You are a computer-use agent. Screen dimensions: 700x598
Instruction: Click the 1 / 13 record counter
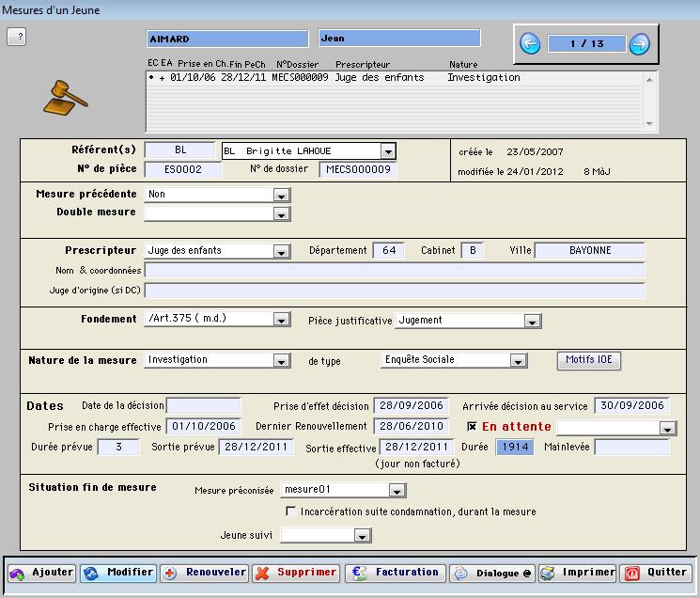click(586, 44)
